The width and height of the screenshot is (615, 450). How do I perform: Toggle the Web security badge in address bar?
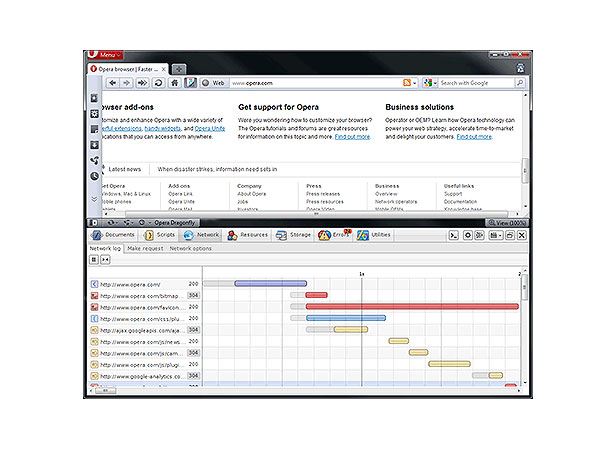[x=213, y=83]
